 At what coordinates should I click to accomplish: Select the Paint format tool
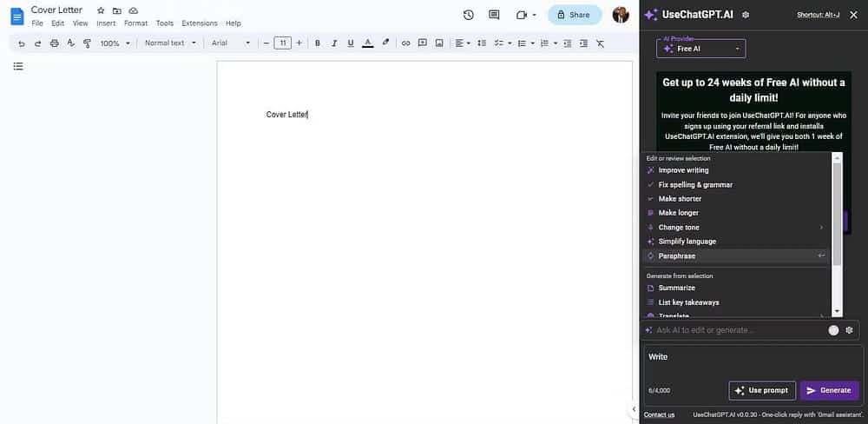coord(87,43)
